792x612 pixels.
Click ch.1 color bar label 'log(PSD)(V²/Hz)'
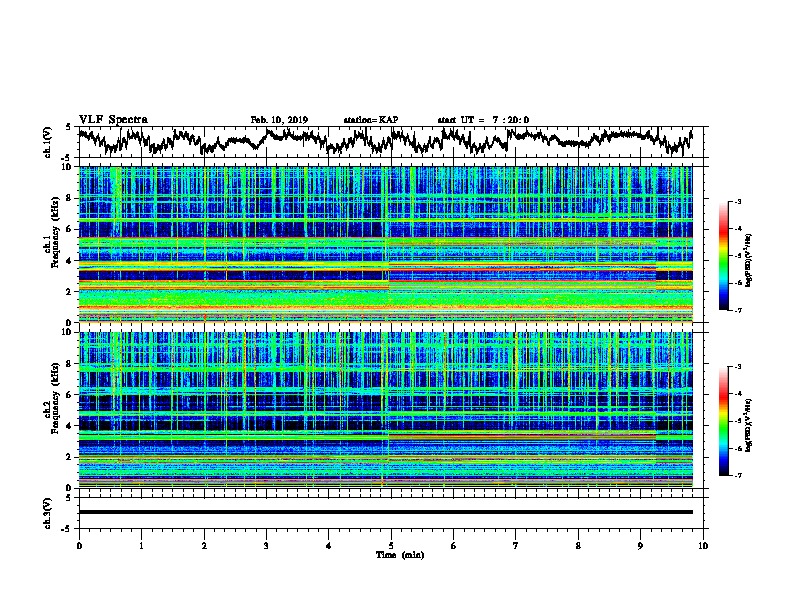[748, 260]
